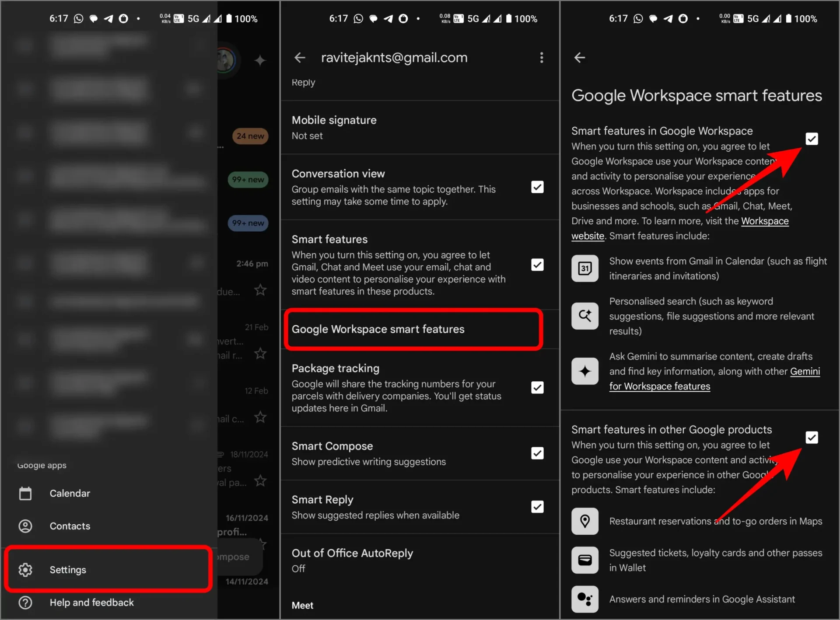Open the Gemini for Workspace features link

pos(660,386)
